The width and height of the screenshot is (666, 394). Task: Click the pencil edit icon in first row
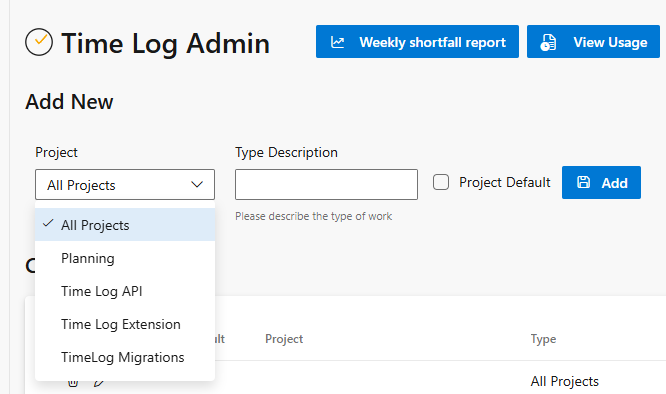click(x=99, y=383)
